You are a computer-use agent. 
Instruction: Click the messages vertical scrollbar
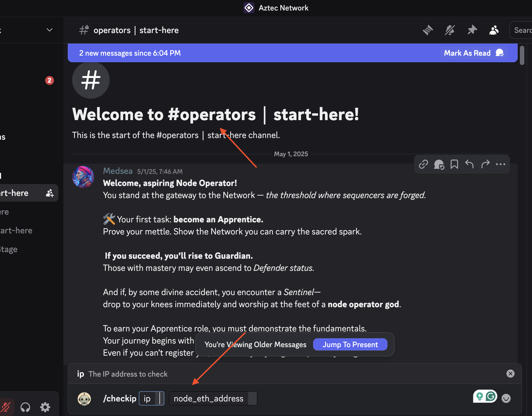tap(522, 55)
